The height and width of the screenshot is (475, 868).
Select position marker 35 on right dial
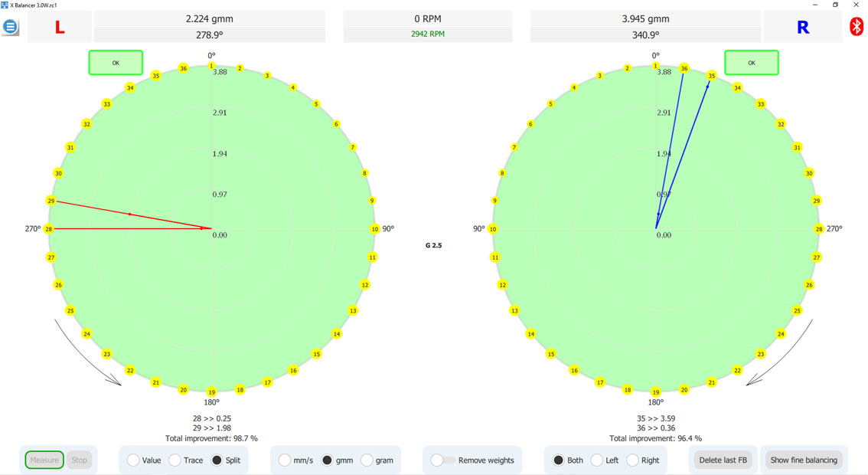point(712,75)
